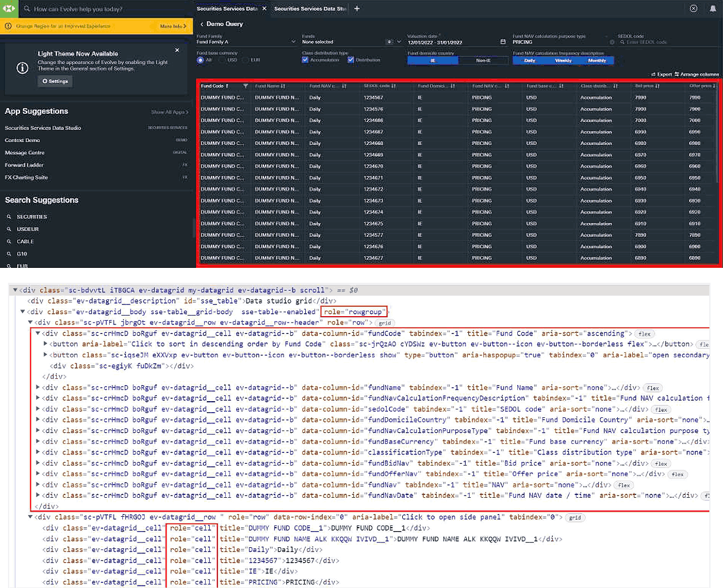Click the magnifier icon next to CABLE
The width and height of the screenshot is (723, 588).
[x=9, y=241]
